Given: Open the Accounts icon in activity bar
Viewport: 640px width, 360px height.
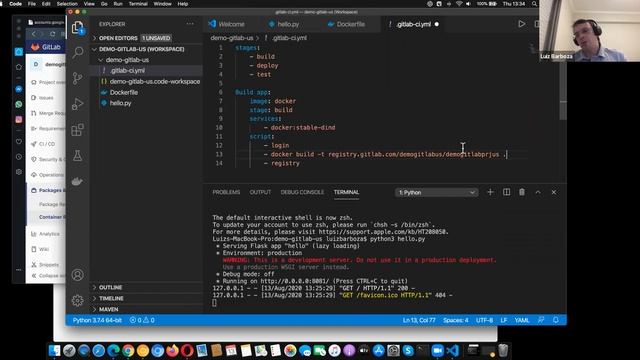Looking at the screenshot, I should click(x=77, y=275).
